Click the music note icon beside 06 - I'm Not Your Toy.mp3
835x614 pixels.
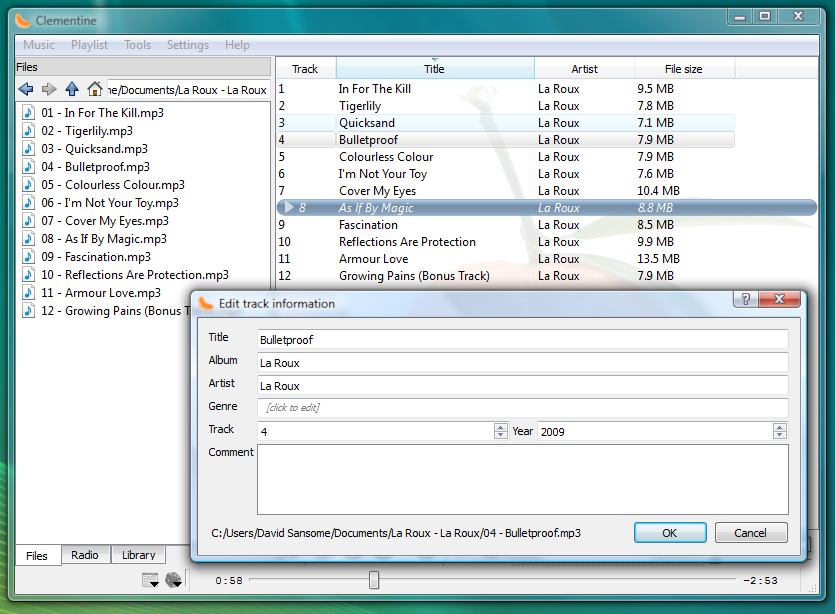tap(29, 203)
